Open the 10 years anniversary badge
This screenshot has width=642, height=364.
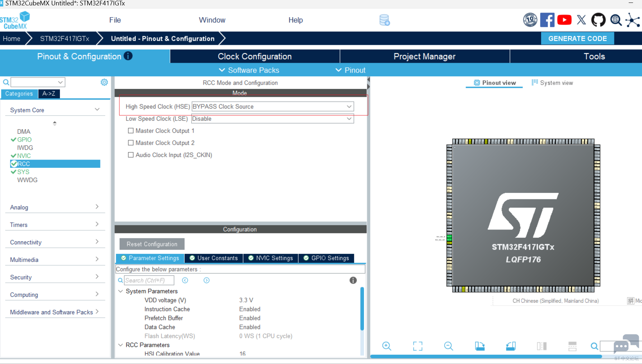click(x=530, y=20)
